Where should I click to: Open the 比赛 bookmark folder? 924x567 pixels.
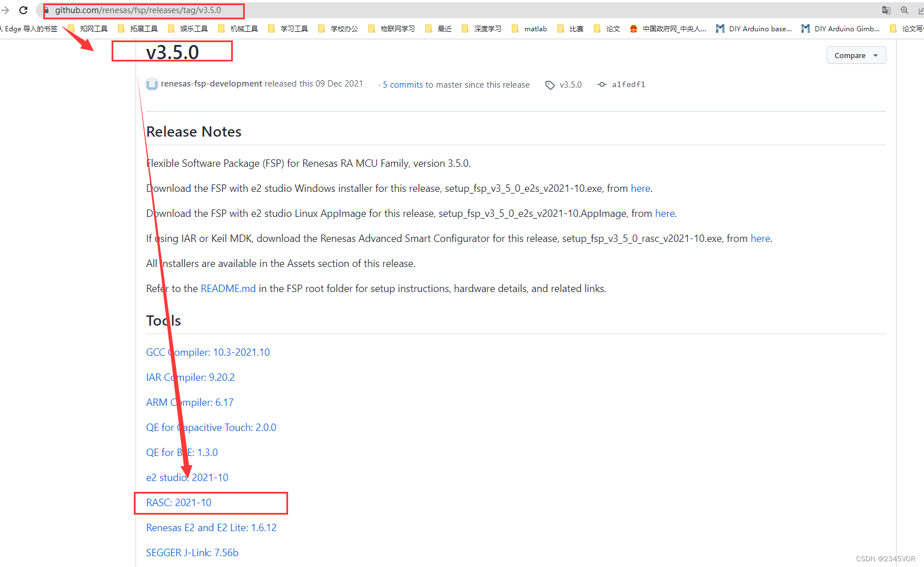(x=570, y=29)
